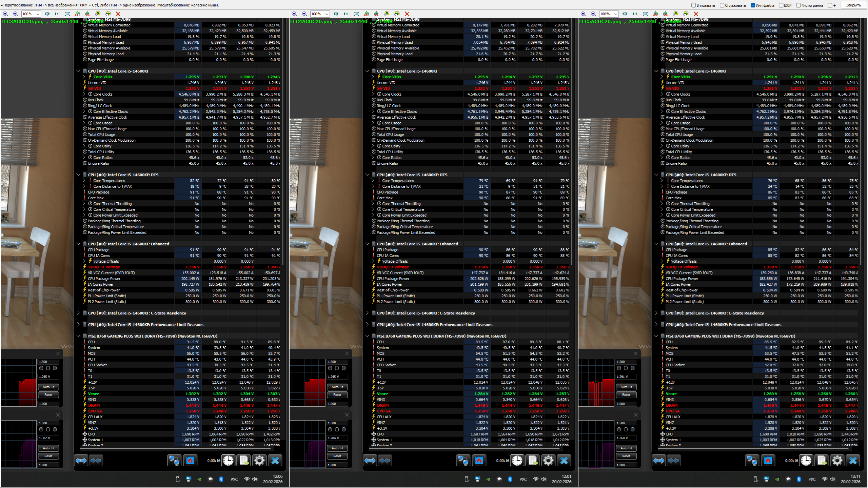Zoom in on the LLC3ACDC20.png image
Screen dimensions: 868x488
[x=5, y=14]
